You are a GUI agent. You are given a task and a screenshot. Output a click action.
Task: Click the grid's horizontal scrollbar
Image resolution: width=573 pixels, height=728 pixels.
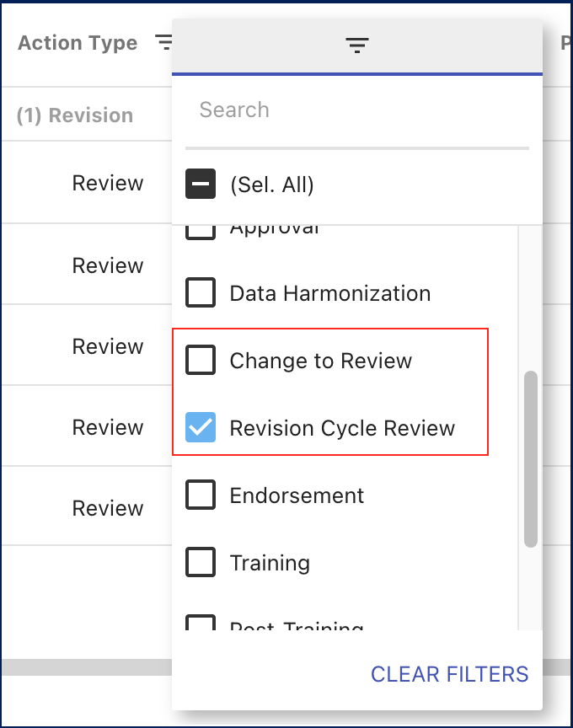tap(84, 667)
